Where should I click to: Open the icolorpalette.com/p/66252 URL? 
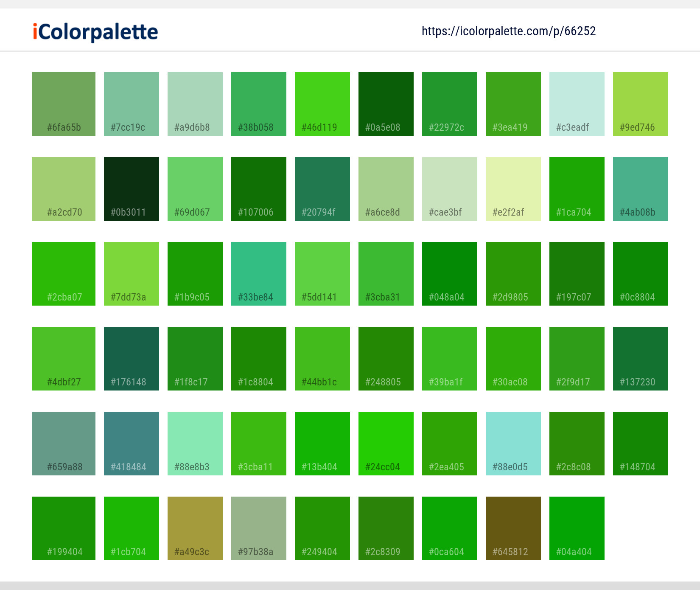(x=509, y=31)
